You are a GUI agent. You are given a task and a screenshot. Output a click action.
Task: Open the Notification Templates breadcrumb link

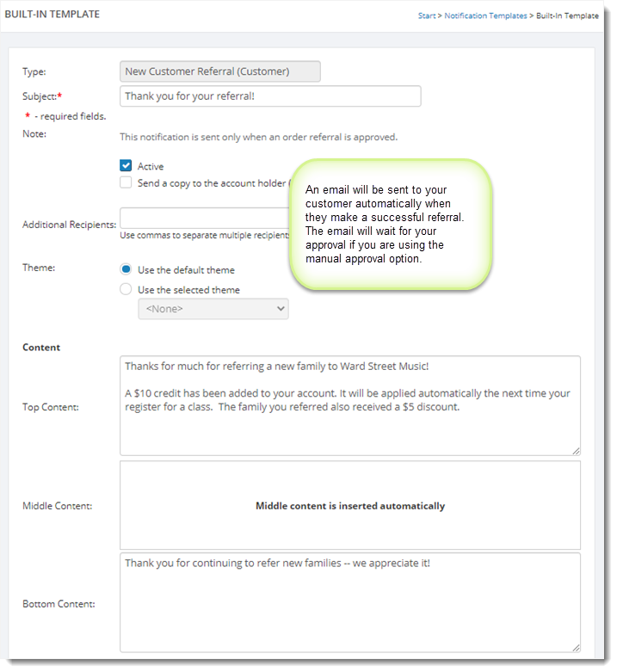click(x=485, y=15)
